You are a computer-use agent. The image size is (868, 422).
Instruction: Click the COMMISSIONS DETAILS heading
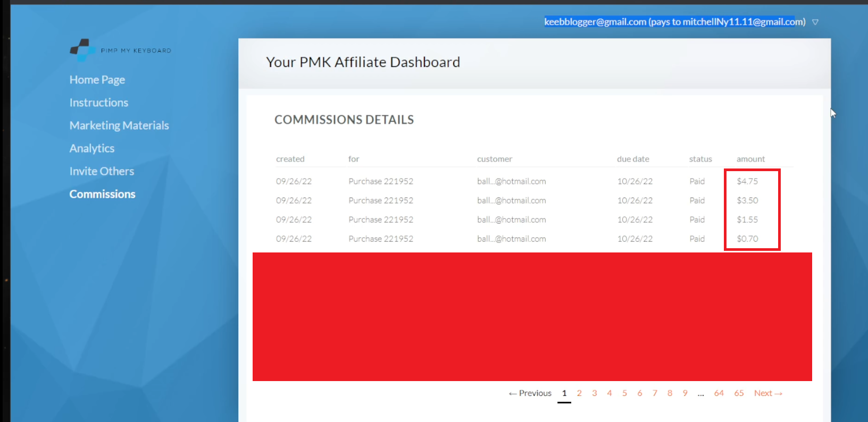pos(344,120)
